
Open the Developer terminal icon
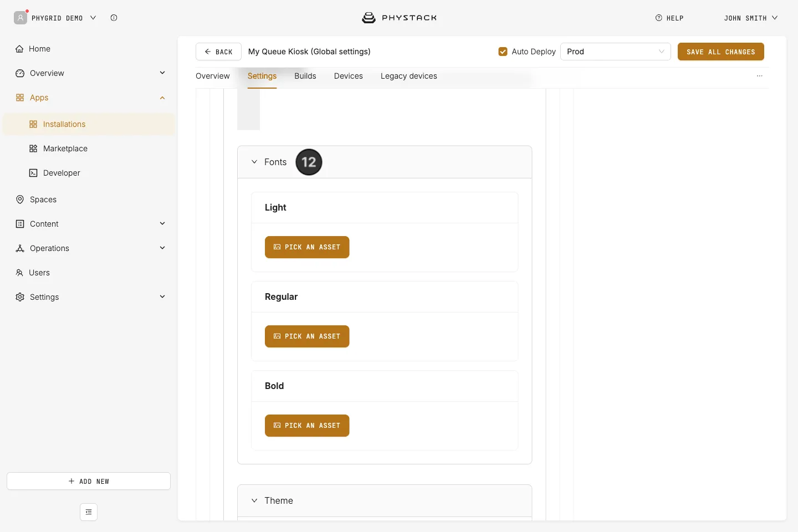point(33,173)
